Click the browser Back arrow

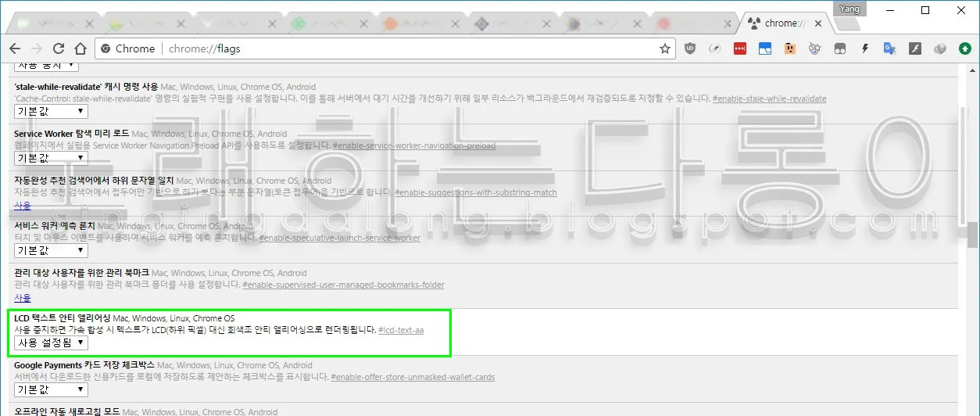tap(15, 48)
